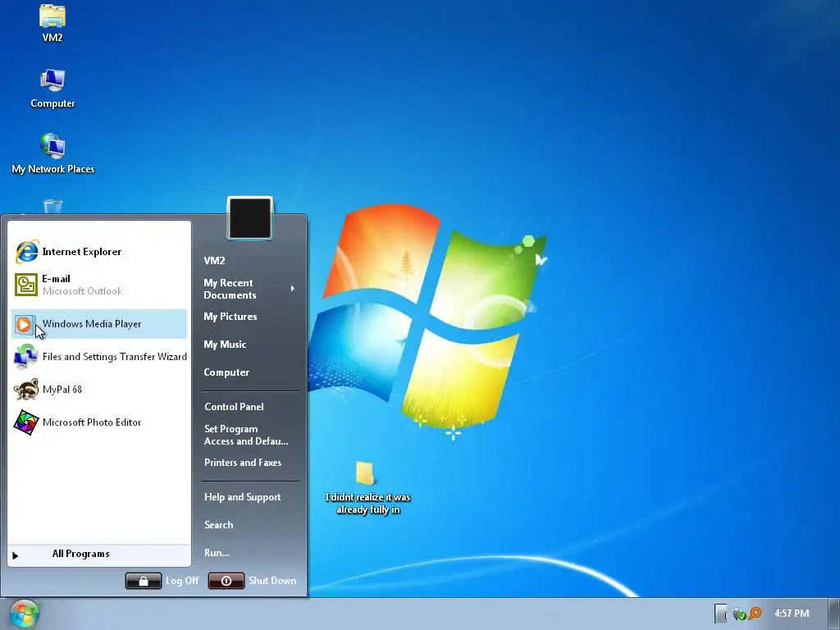This screenshot has width=840, height=630.
Task: Click the Start orb button
Action: tap(24, 614)
